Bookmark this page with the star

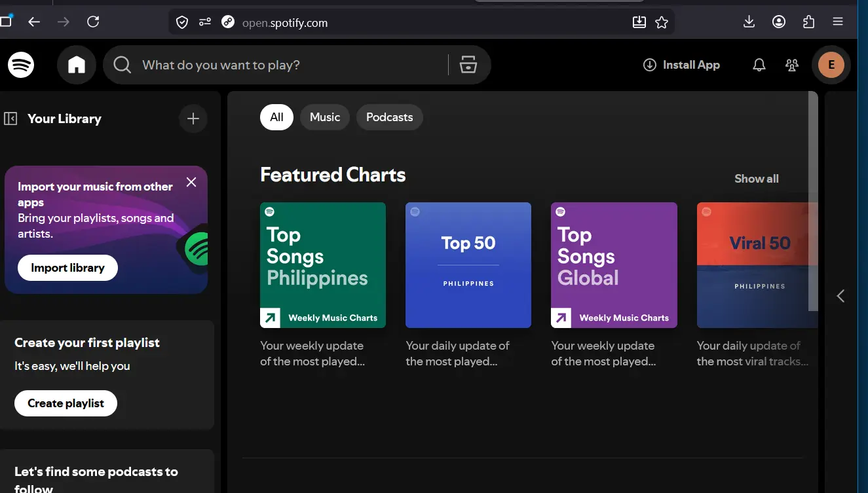click(662, 22)
